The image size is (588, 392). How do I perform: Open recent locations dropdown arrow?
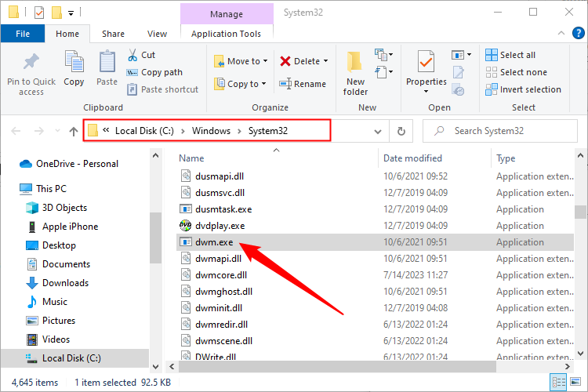(x=57, y=131)
